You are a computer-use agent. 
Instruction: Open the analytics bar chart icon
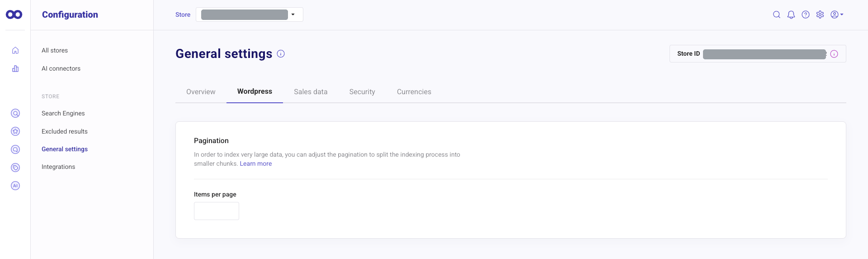point(15,68)
